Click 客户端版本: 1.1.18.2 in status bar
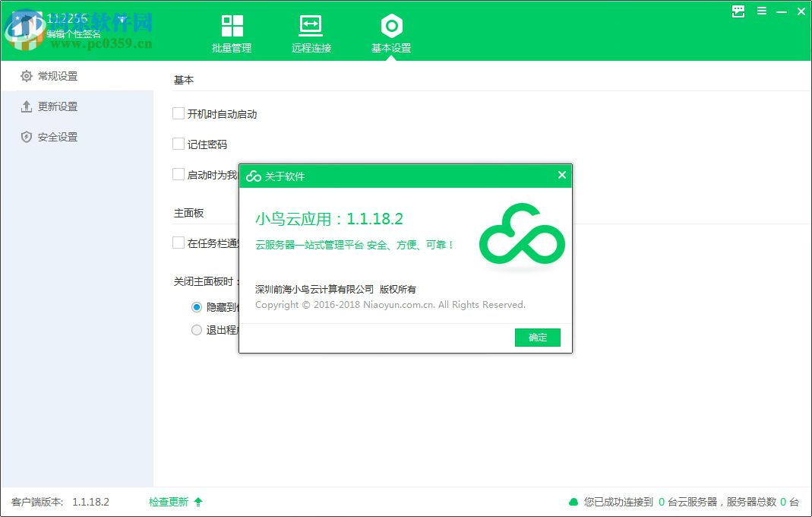 pos(60,502)
